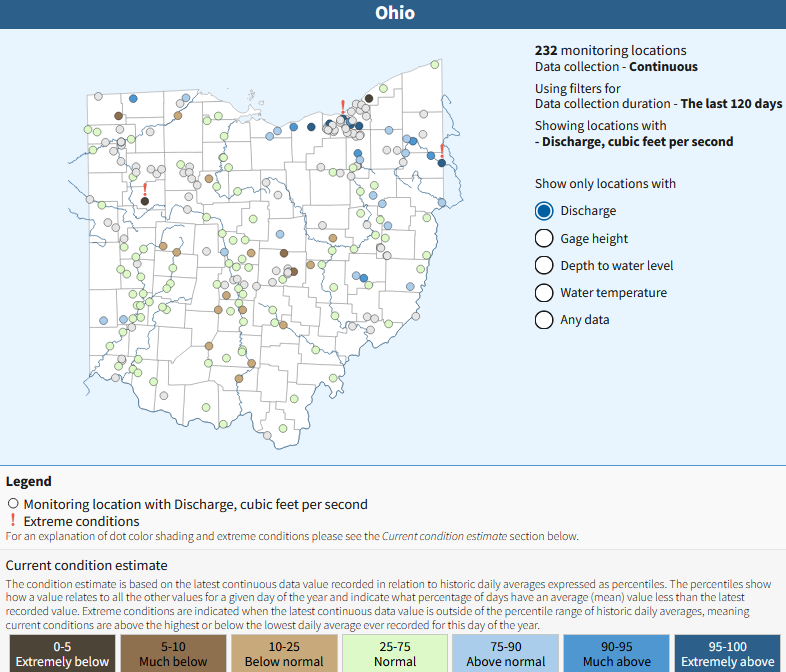Click the 0-5 Extremely below swatch

62,653
